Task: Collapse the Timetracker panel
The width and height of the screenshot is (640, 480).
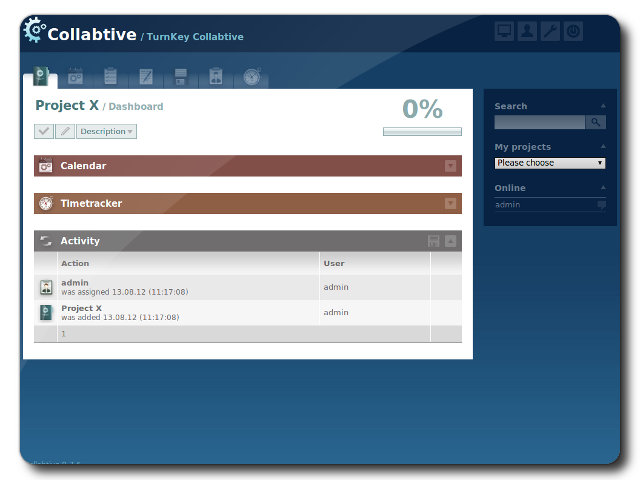Action: [450, 204]
